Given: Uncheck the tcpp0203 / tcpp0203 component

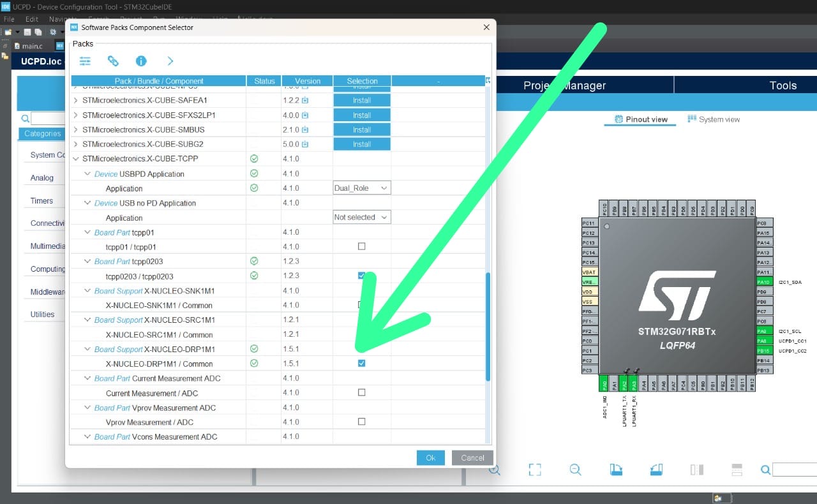Looking at the screenshot, I should [362, 275].
